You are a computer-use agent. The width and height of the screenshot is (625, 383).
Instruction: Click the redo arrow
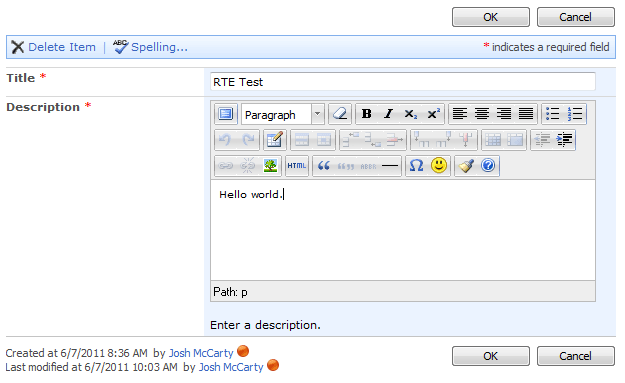coord(248,140)
